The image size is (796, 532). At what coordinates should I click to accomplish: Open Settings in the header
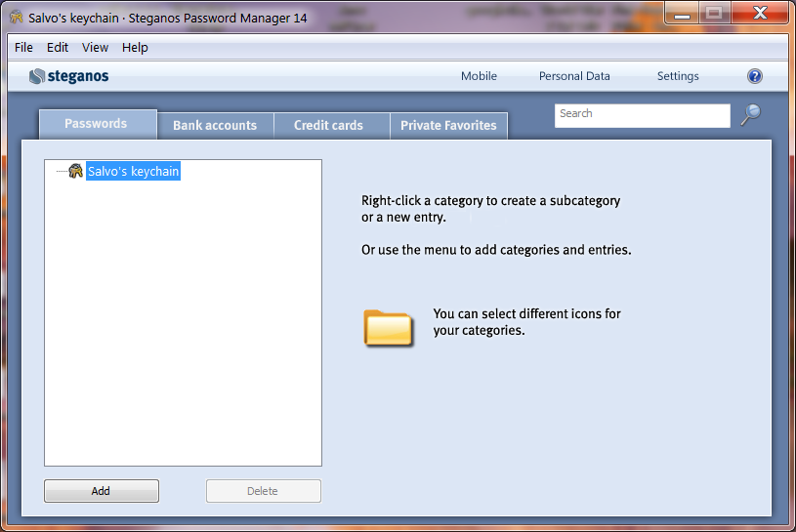tap(678, 76)
